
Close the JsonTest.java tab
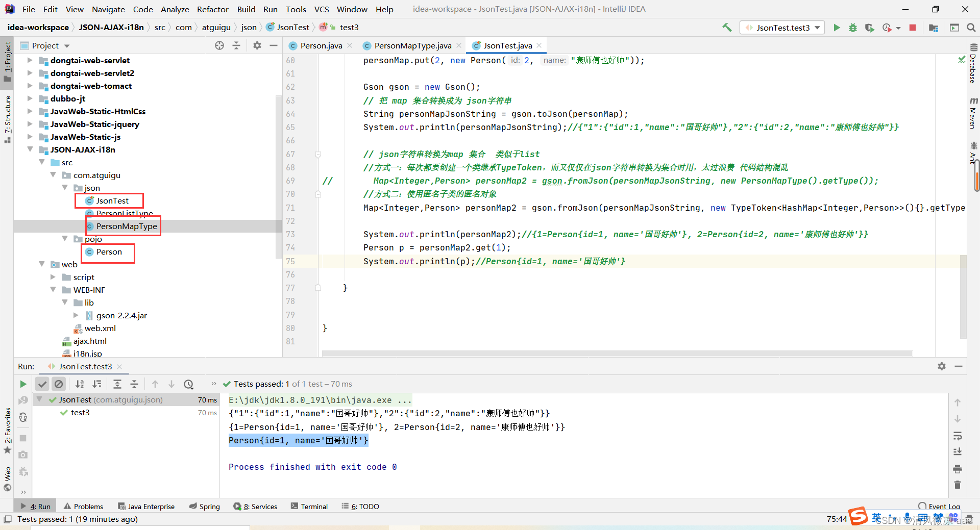(x=540, y=45)
